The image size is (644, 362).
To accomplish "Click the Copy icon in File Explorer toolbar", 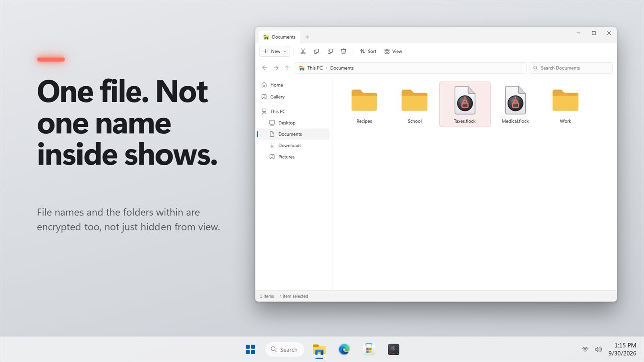I will click(316, 51).
